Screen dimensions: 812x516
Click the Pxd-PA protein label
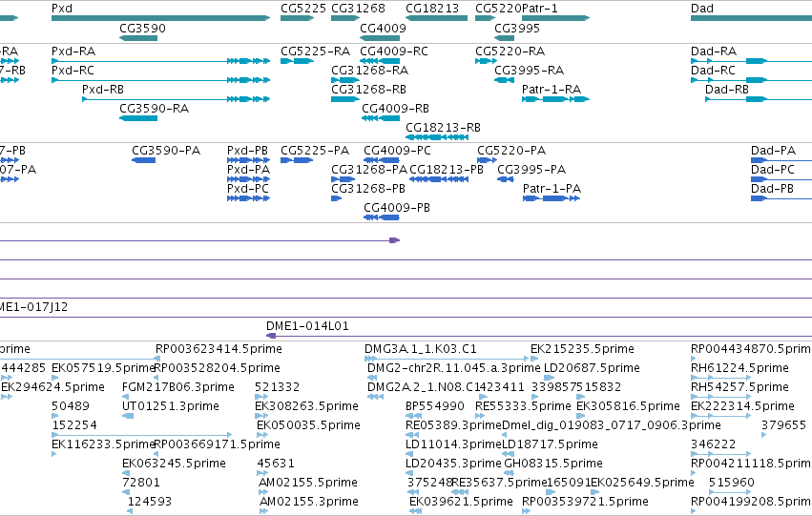pos(248,170)
